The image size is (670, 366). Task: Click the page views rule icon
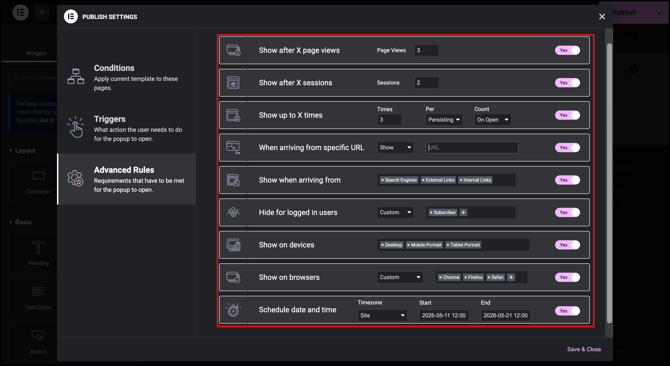point(233,50)
